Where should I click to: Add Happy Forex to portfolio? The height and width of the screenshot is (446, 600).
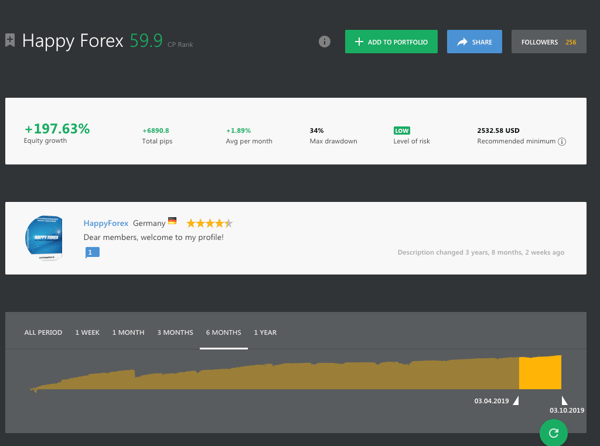(x=391, y=42)
